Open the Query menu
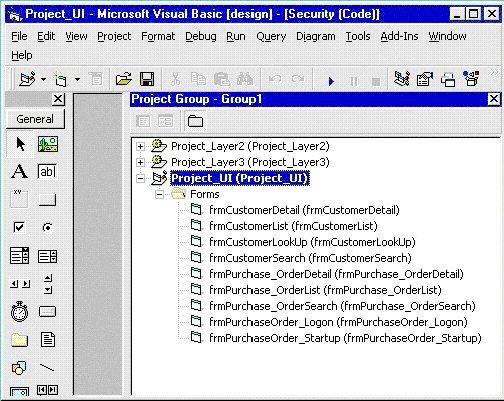The height and width of the screenshot is (401, 504). click(271, 36)
